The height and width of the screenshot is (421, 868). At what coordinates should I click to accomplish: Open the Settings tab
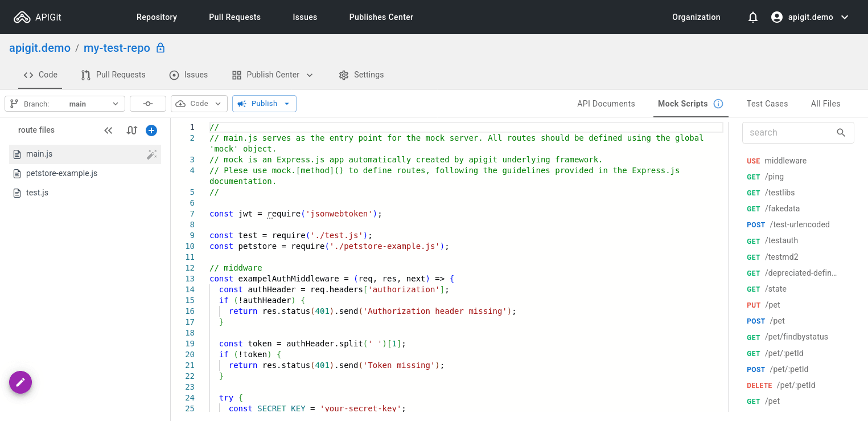tap(361, 75)
